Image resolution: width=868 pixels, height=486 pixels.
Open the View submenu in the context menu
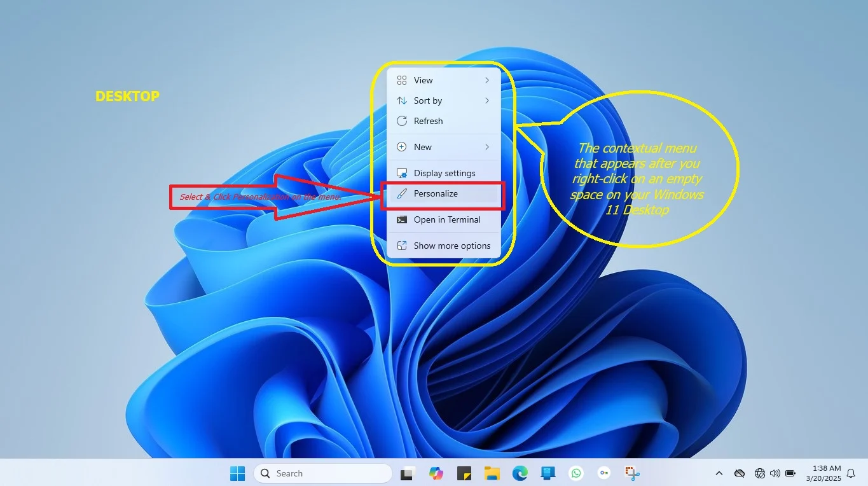tap(444, 80)
